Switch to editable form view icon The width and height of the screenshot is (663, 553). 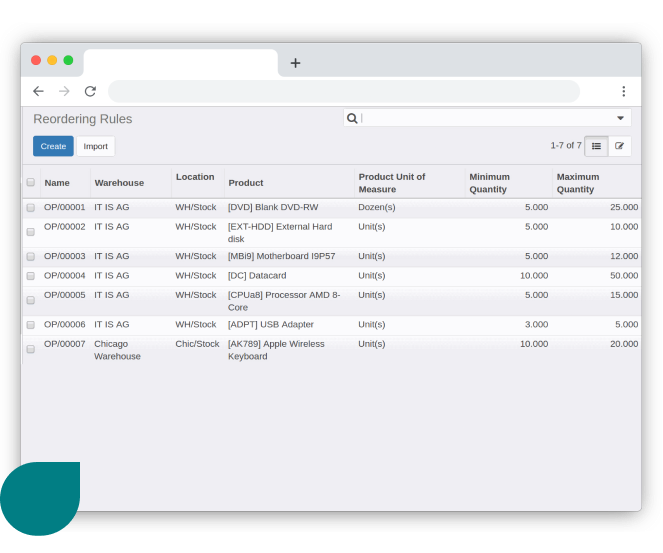coord(619,146)
